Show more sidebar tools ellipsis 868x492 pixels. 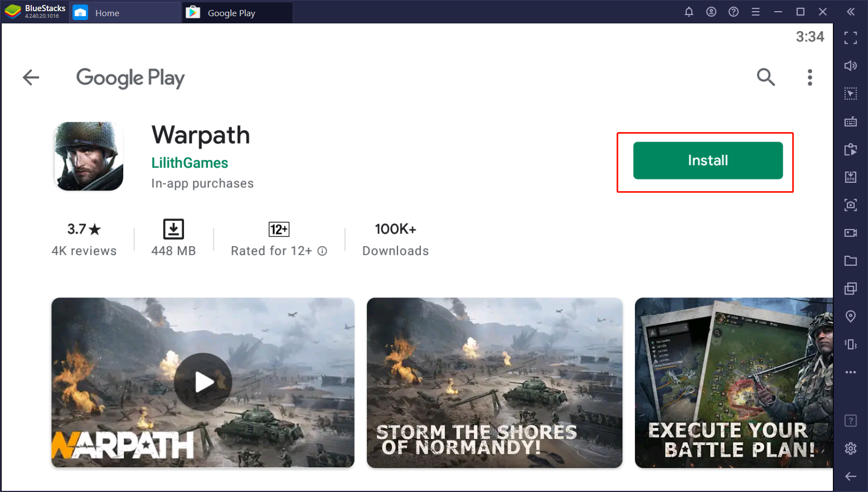coord(851,372)
